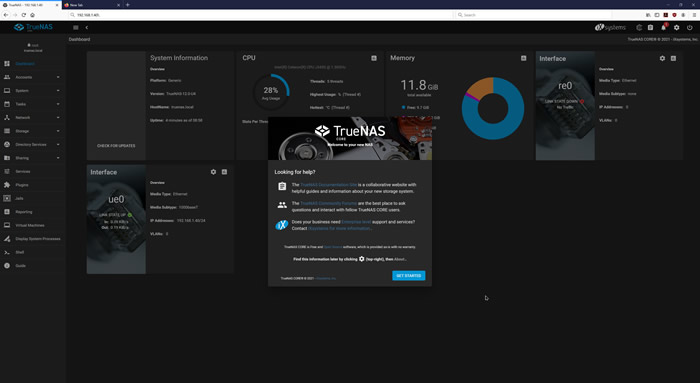Expand the Accounts sidebar menu
Image resolution: width=700 pixels, height=383 pixels.
point(33,77)
